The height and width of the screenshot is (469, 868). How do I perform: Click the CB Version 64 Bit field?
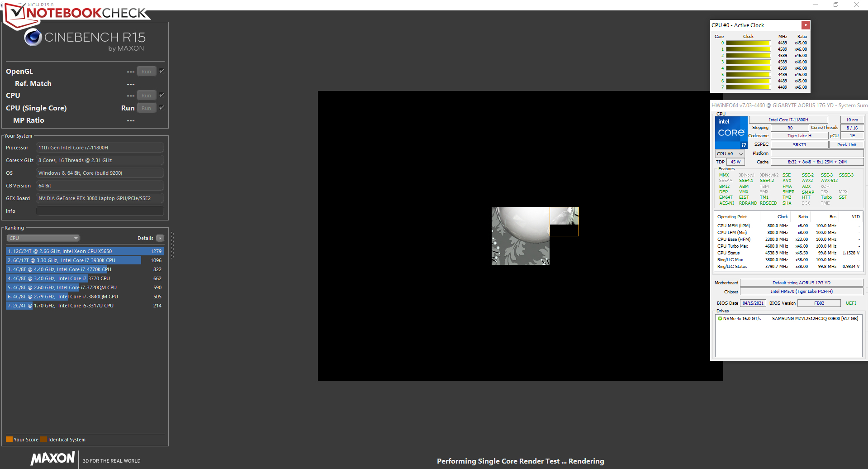pyautogui.click(x=100, y=186)
